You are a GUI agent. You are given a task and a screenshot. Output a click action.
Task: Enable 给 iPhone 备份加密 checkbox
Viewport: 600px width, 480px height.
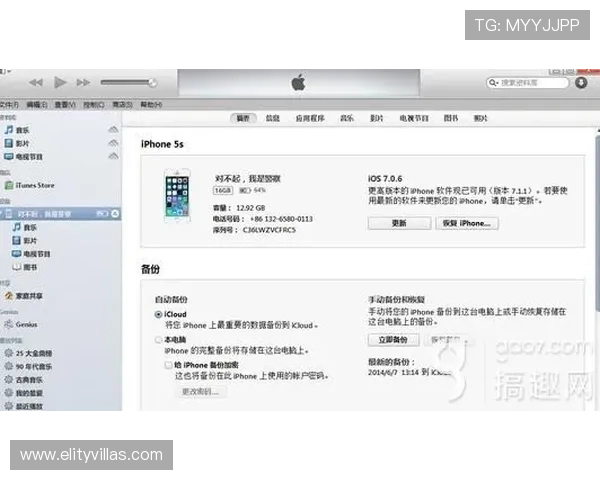click(x=168, y=365)
